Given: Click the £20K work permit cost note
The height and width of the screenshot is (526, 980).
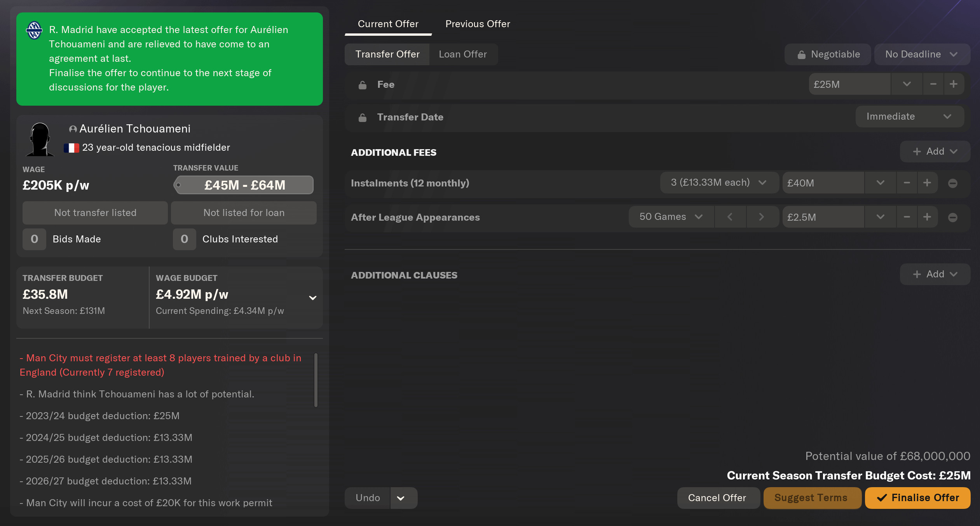Looking at the screenshot, I should 146,503.
